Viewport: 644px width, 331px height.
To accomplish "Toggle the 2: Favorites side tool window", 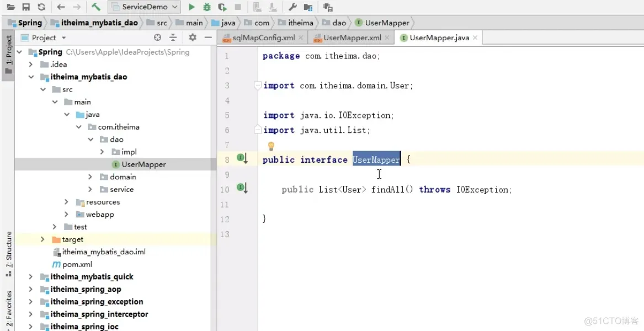I will [x=8, y=309].
